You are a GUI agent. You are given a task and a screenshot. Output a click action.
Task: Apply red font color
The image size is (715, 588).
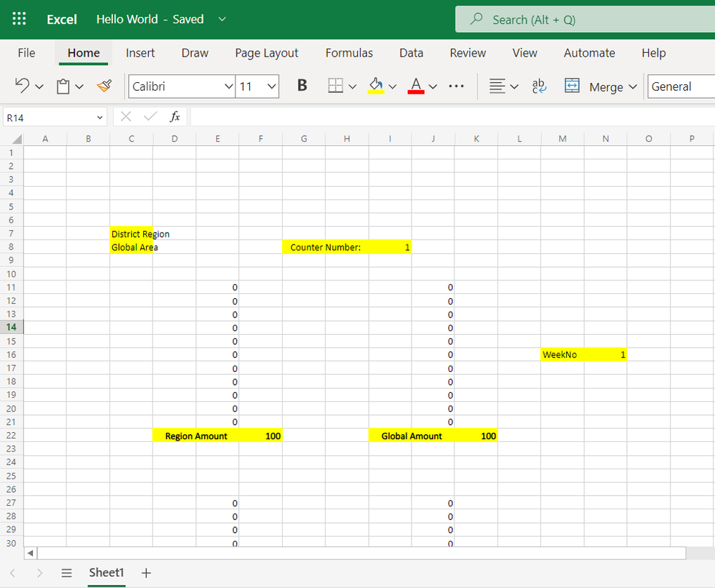[416, 86]
